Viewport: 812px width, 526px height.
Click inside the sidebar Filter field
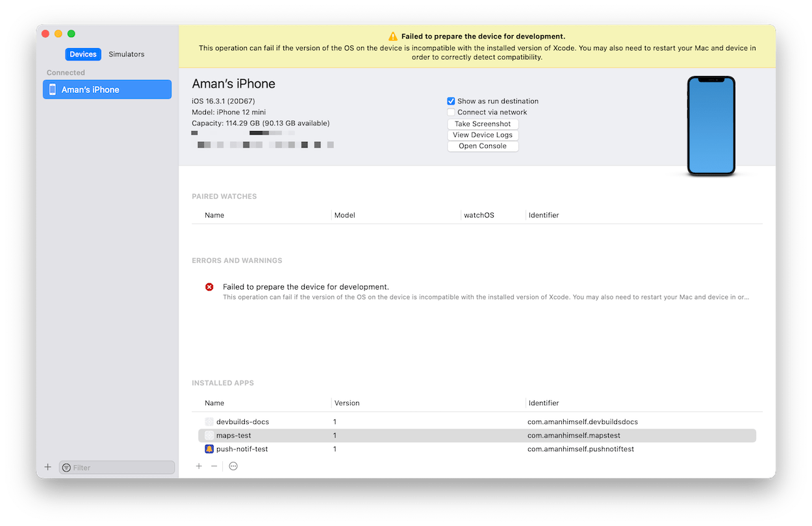[x=116, y=467]
